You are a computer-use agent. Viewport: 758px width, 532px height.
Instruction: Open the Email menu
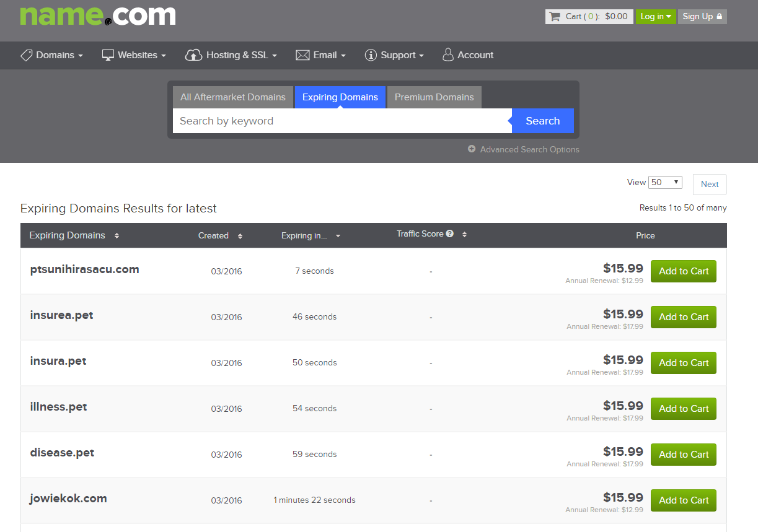[321, 55]
